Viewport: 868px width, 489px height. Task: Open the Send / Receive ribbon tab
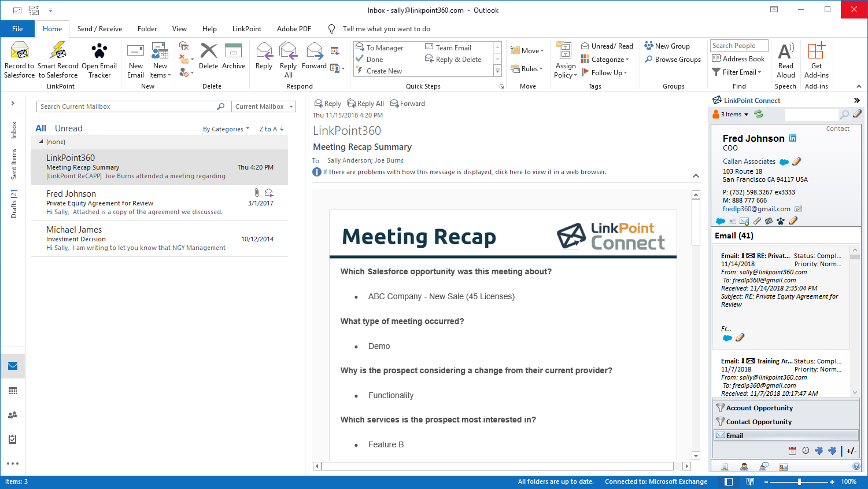99,29
